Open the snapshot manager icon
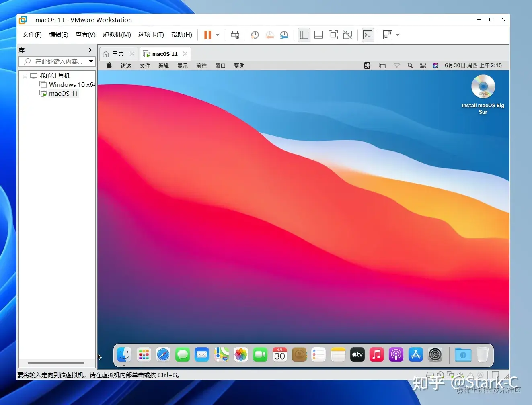532x405 pixels. click(x=284, y=35)
